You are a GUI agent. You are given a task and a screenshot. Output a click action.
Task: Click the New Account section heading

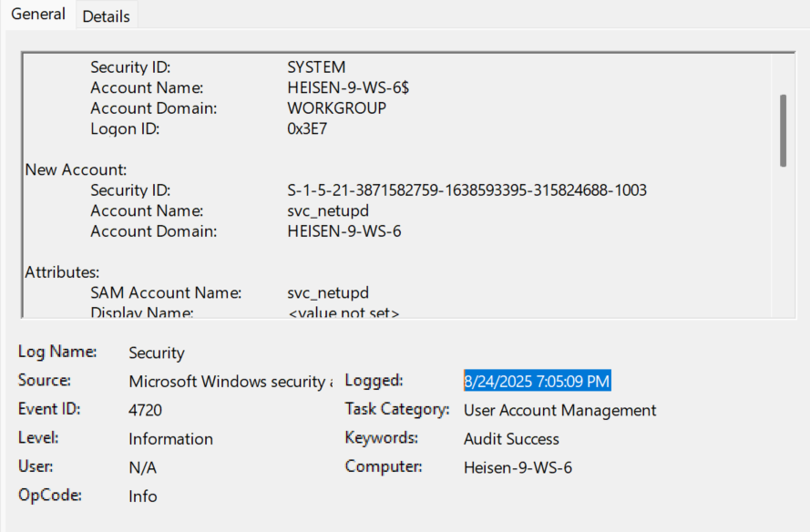[x=76, y=169]
